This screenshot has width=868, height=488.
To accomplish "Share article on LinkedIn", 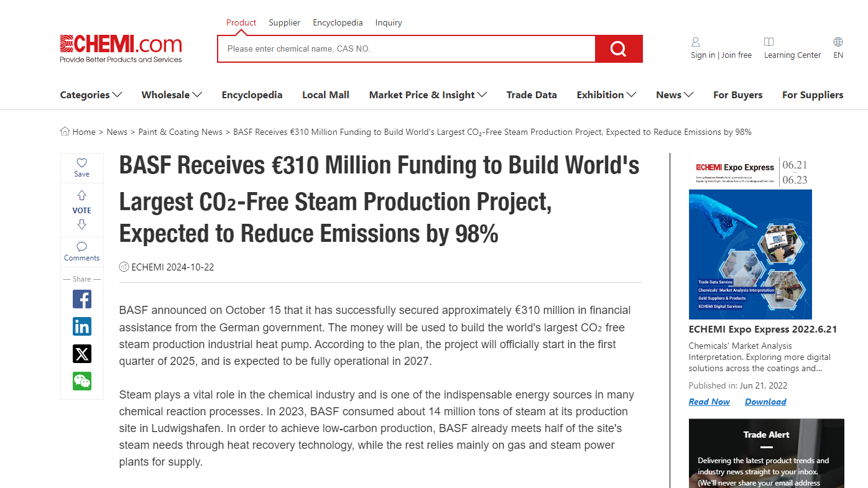I will click(x=82, y=326).
